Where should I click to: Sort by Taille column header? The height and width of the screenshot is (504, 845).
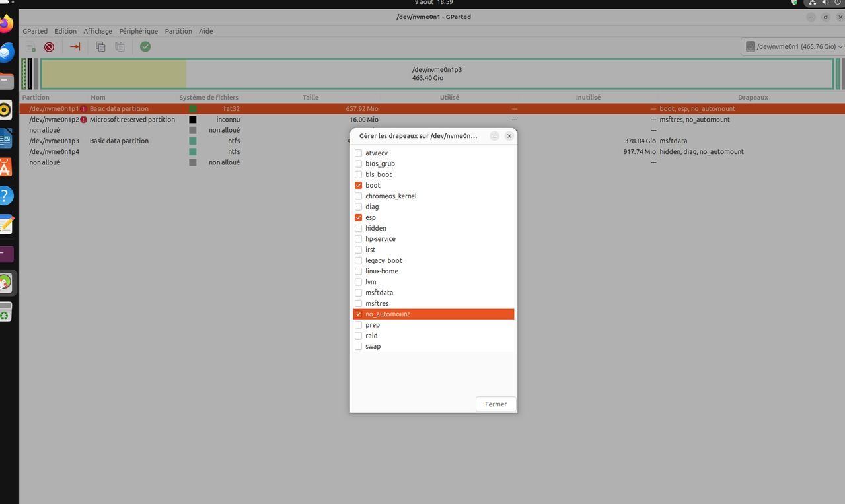coord(311,98)
